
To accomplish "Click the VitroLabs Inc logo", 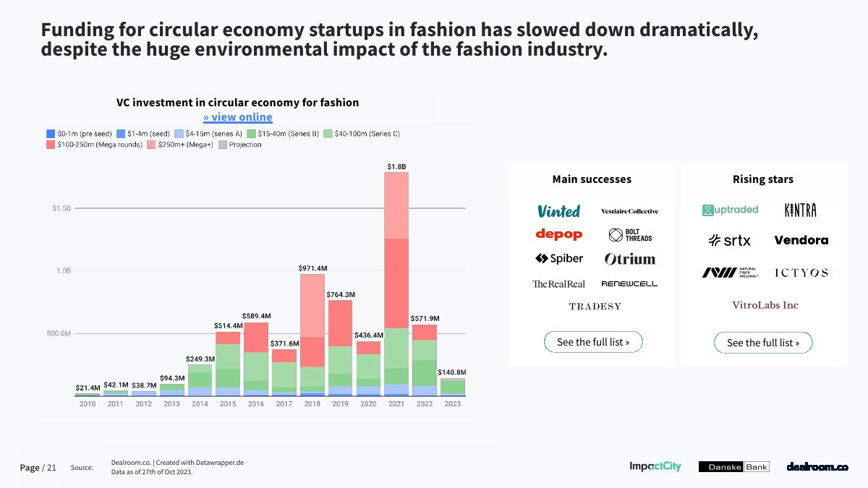I will [x=765, y=305].
